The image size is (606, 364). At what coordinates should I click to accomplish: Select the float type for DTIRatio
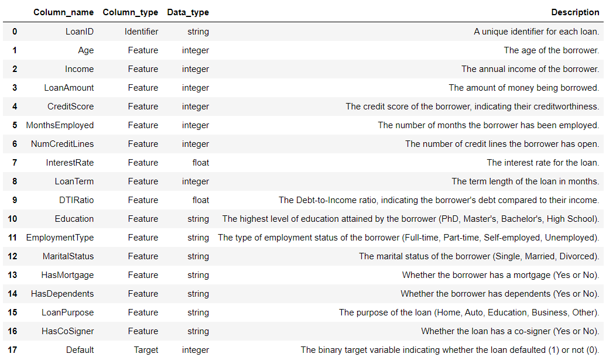pos(200,200)
